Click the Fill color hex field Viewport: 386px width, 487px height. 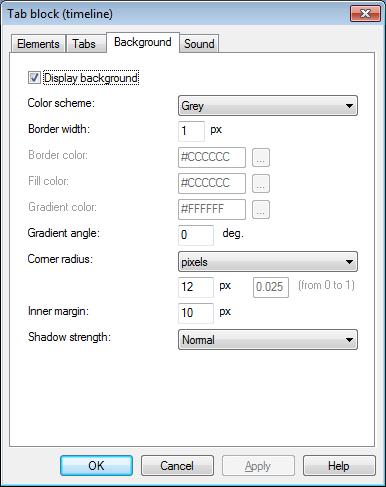(x=212, y=183)
